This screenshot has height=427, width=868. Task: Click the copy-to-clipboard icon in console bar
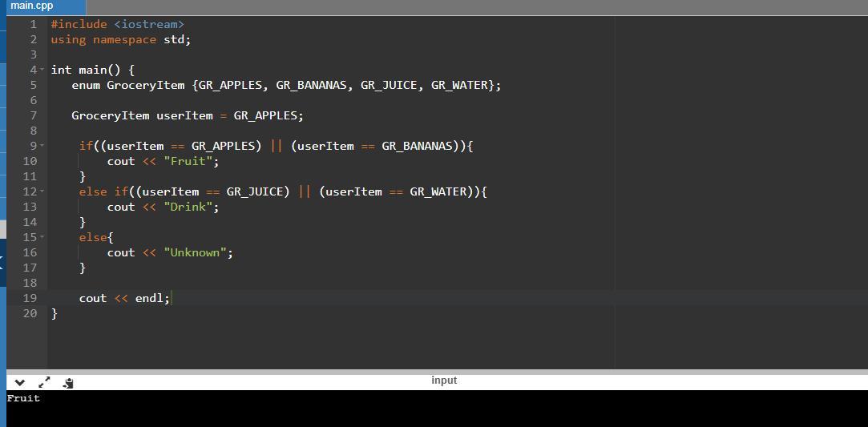[x=68, y=383]
